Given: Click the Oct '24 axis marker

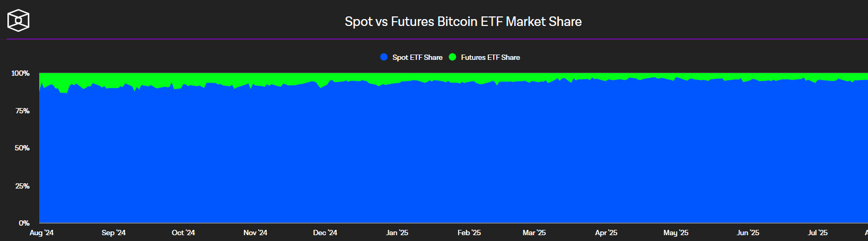Looking at the screenshot, I should 183,233.
